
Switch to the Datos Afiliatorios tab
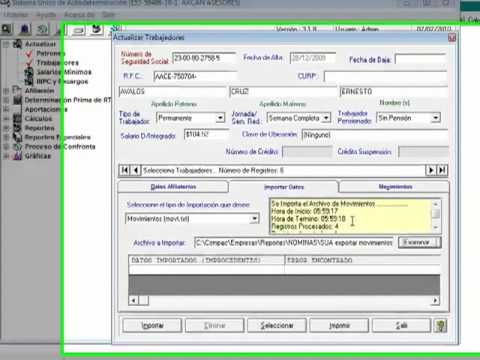tap(173, 187)
